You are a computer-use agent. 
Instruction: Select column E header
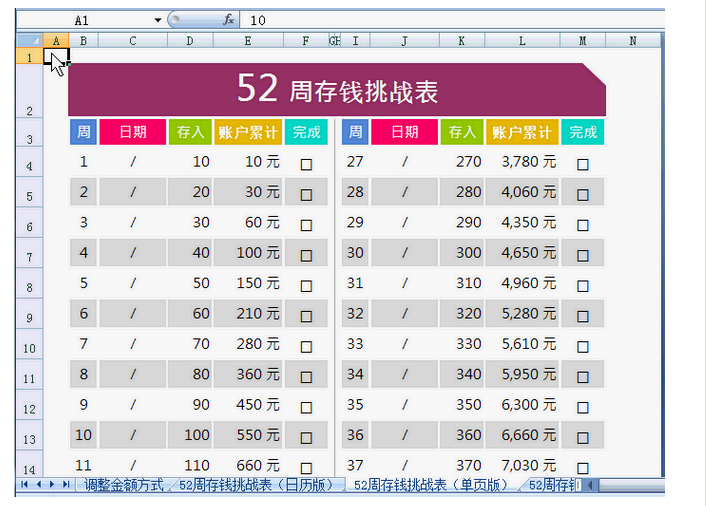click(248, 41)
